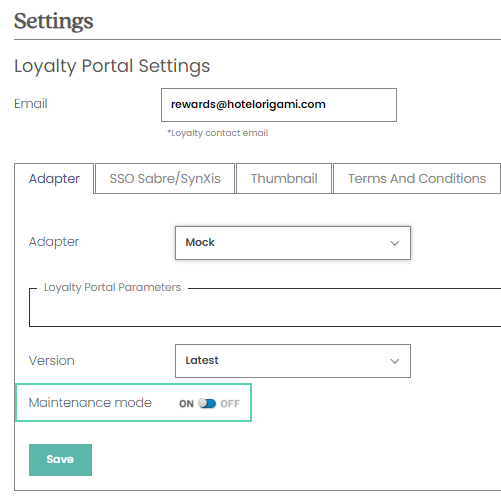Screen dimensions: 501x502
Task: Click the OFF label beside the maintenance switch
Action: click(230, 404)
